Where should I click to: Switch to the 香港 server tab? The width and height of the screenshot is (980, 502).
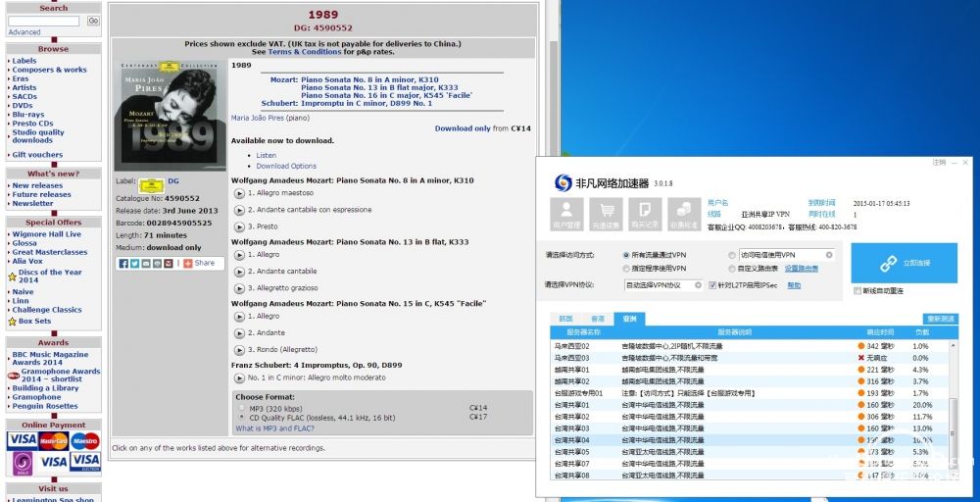598,319
